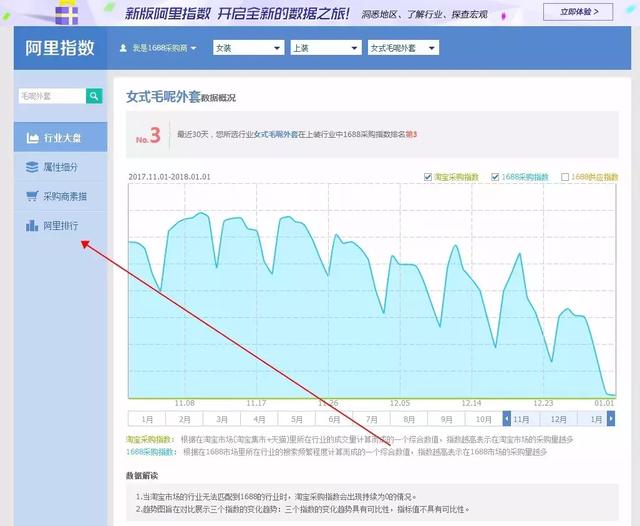Click the 阿里指数 logo
This screenshot has width=640, height=526.
tap(60, 48)
